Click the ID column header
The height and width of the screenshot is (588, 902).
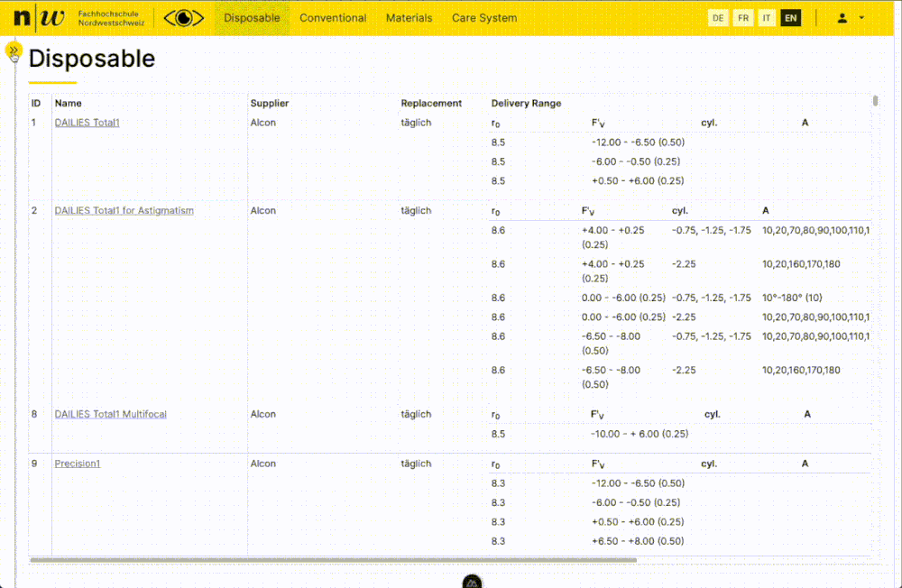coord(36,104)
